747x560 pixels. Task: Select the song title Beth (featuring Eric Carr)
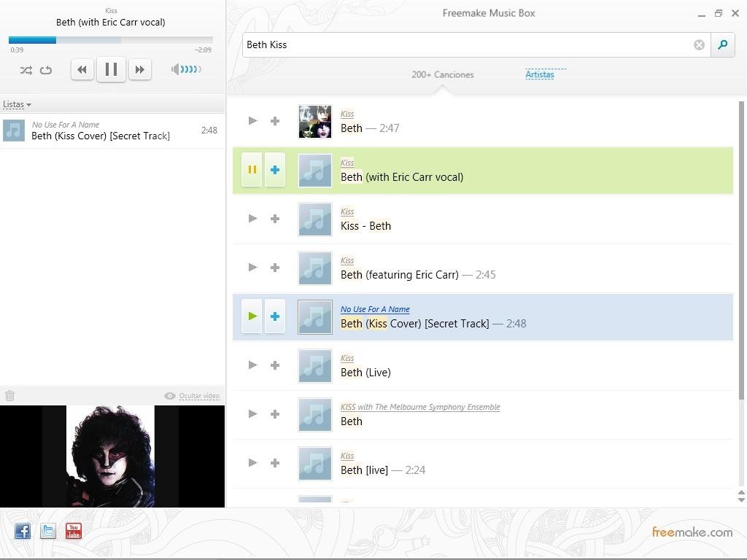click(400, 275)
